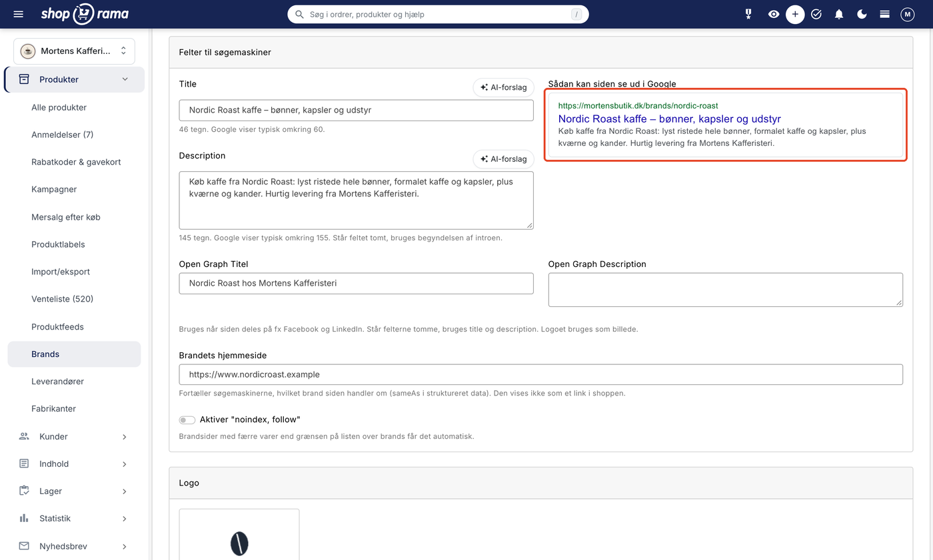933x560 pixels.
Task: Open the award ribbon icon in the top bar
Action: [748, 14]
